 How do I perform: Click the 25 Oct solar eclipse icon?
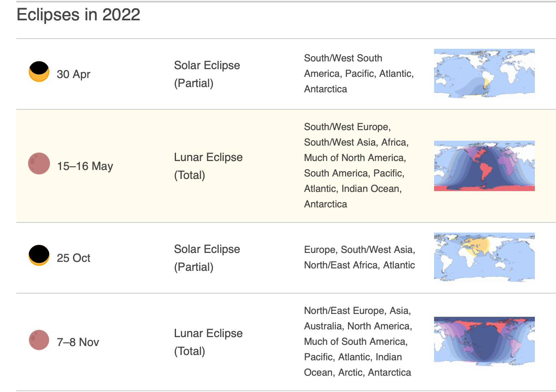(39, 255)
